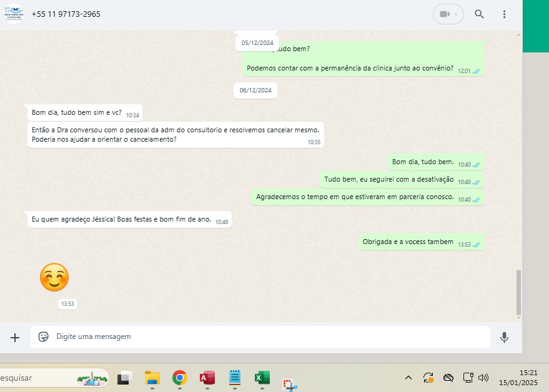Screen dimensions: 549x392
Task: Start a video call with the contact
Action: (444, 14)
